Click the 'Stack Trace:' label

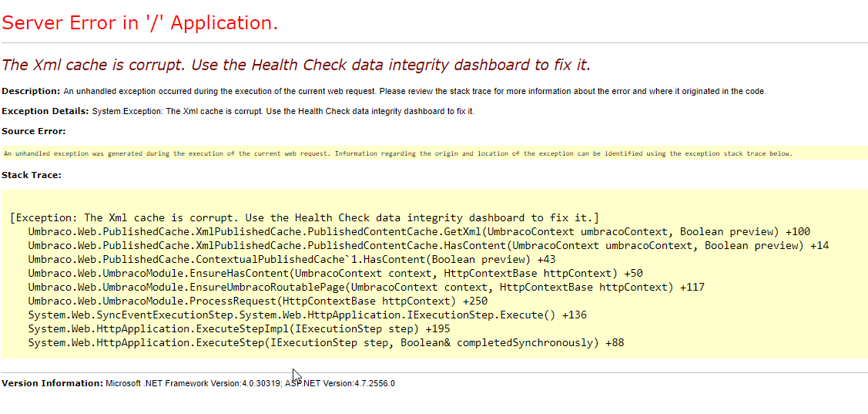pyautogui.click(x=32, y=175)
